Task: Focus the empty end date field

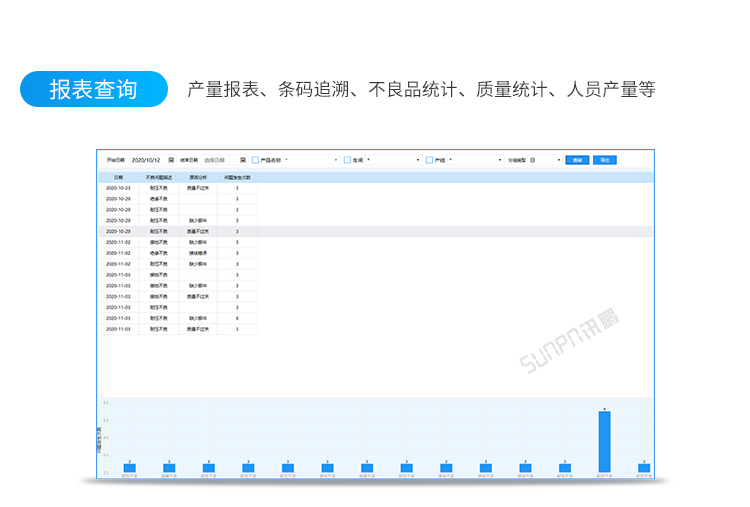Action: 225,160
